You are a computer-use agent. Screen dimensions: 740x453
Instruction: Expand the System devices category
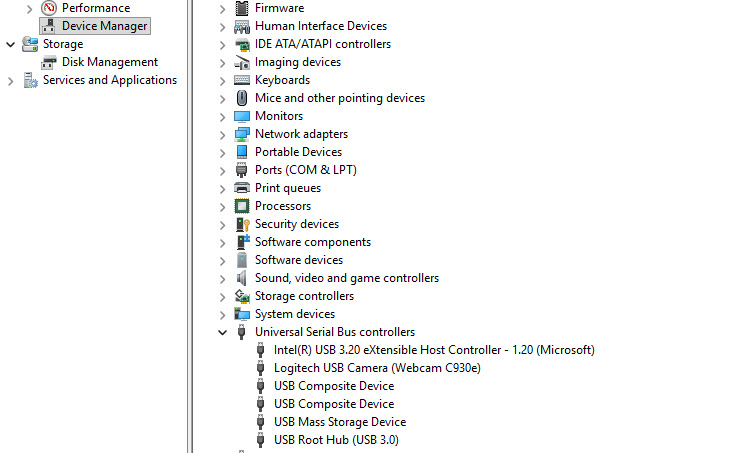click(x=222, y=315)
